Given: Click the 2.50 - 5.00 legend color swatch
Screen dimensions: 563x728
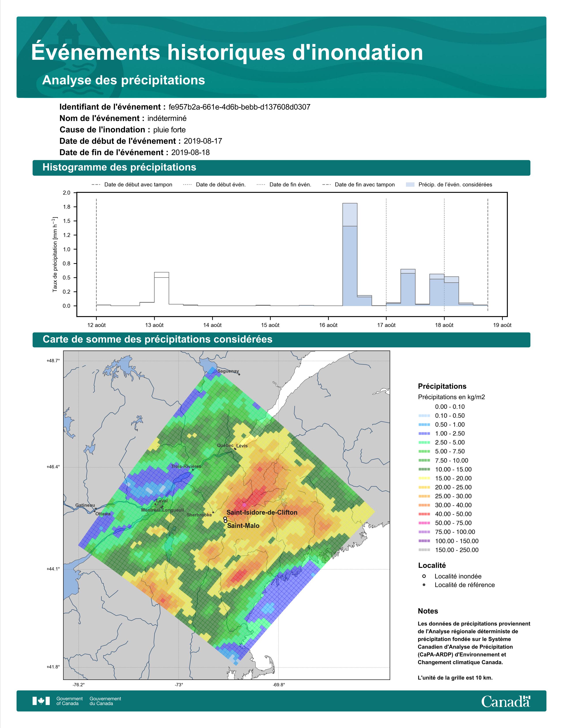Looking at the screenshot, I should click(424, 443).
